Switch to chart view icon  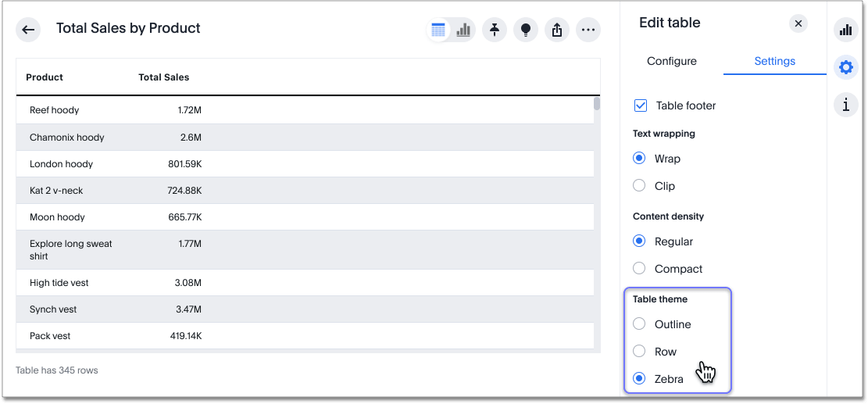click(463, 30)
